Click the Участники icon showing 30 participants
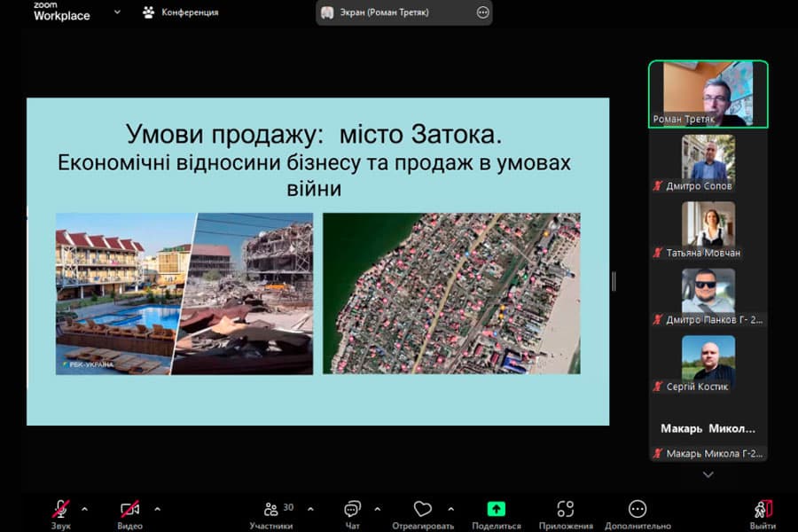The image size is (798, 532). coord(271,508)
